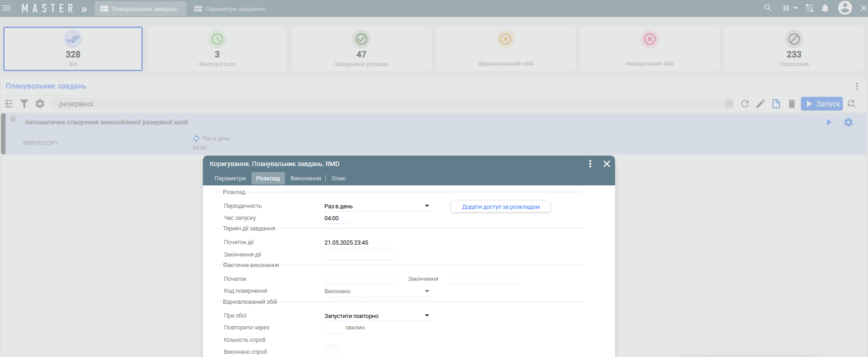Open the toolbar gear settings icon
Viewport: 868px width, 357px height.
click(x=40, y=104)
